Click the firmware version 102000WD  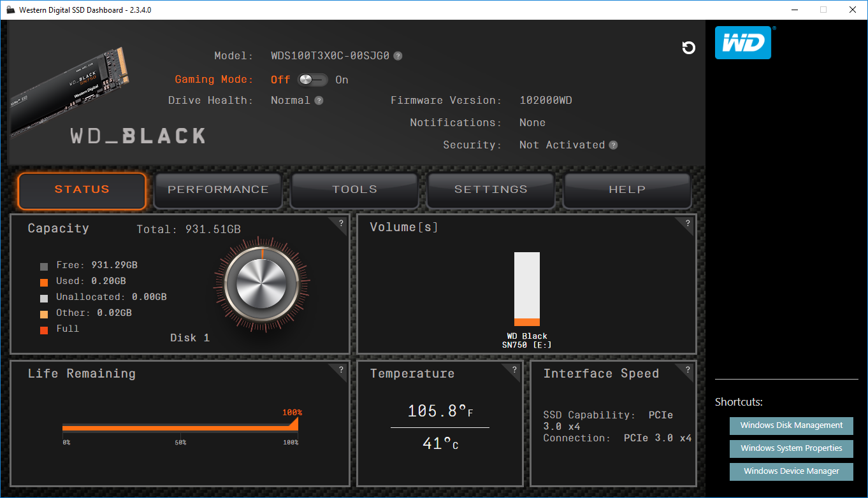point(546,101)
